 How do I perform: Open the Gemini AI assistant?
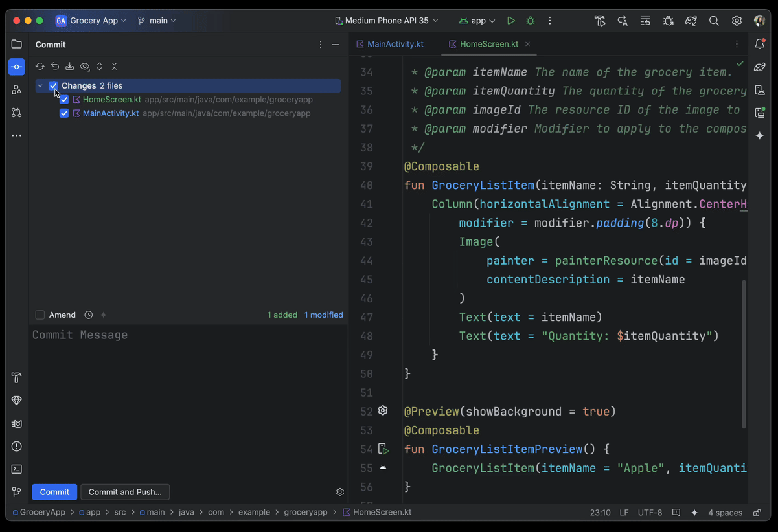click(x=759, y=135)
